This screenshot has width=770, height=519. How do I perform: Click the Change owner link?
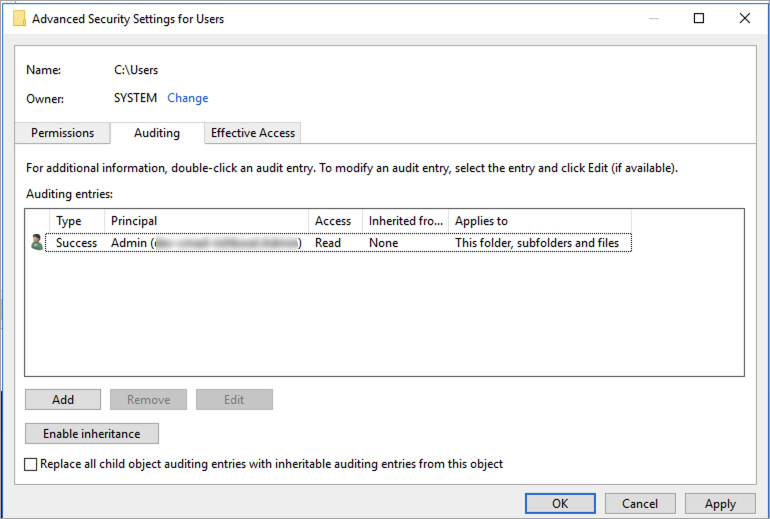(x=188, y=98)
